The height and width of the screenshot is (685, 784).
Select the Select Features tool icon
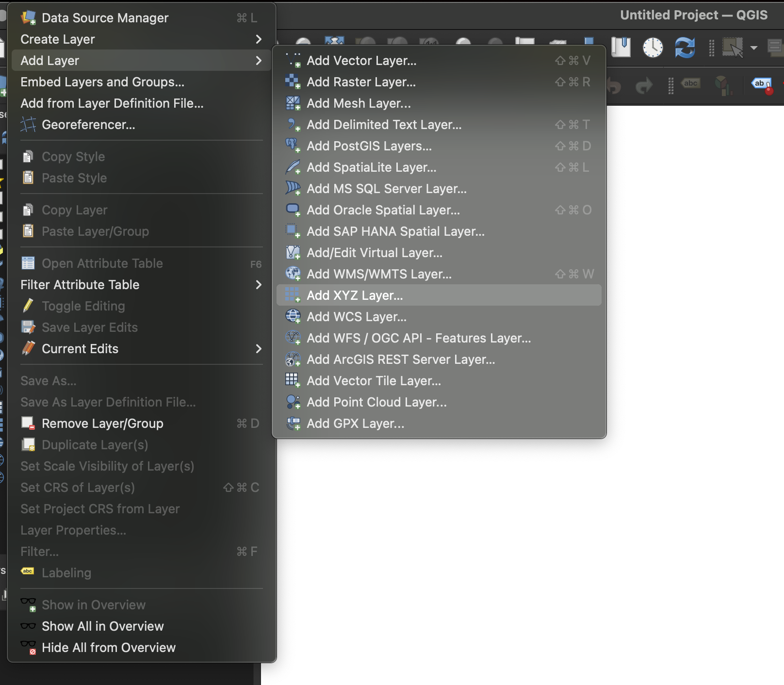click(732, 48)
